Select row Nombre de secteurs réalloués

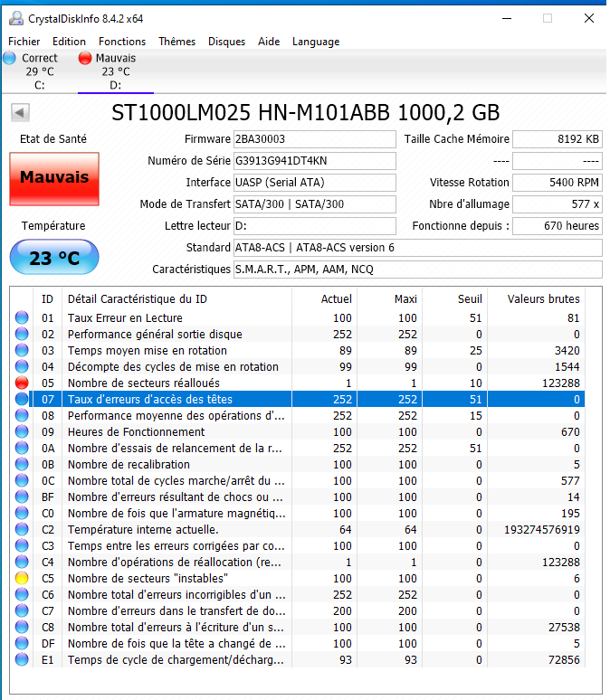298,383
